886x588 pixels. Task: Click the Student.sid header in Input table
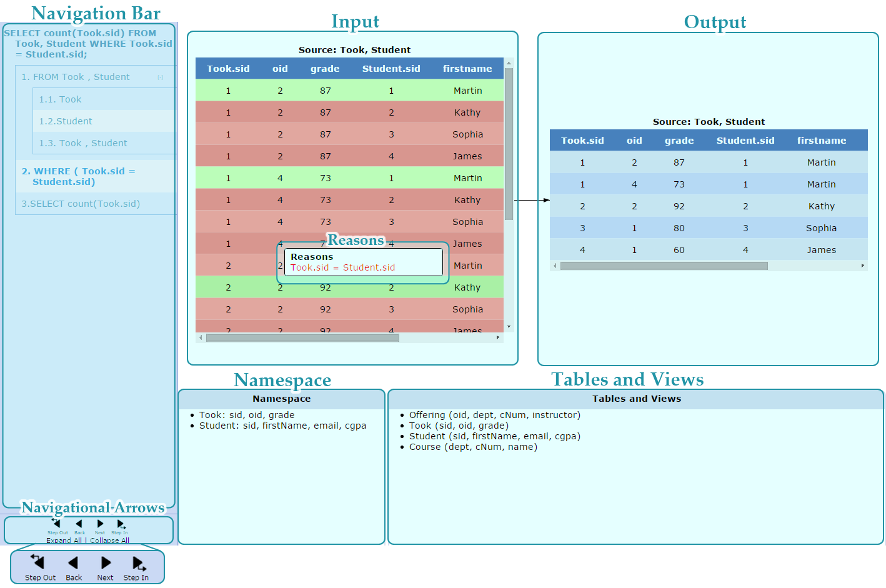pyautogui.click(x=391, y=69)
